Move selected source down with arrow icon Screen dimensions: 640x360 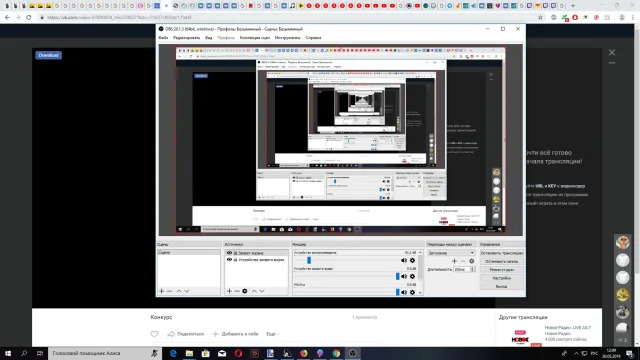point(262,291)
